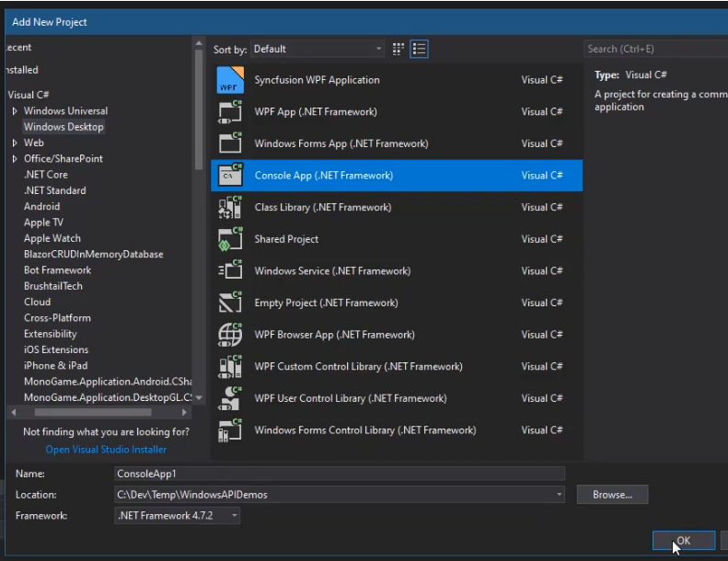728x561 pixels.
Task: Select the Extensibility category
Action: [x=50, y=334]
